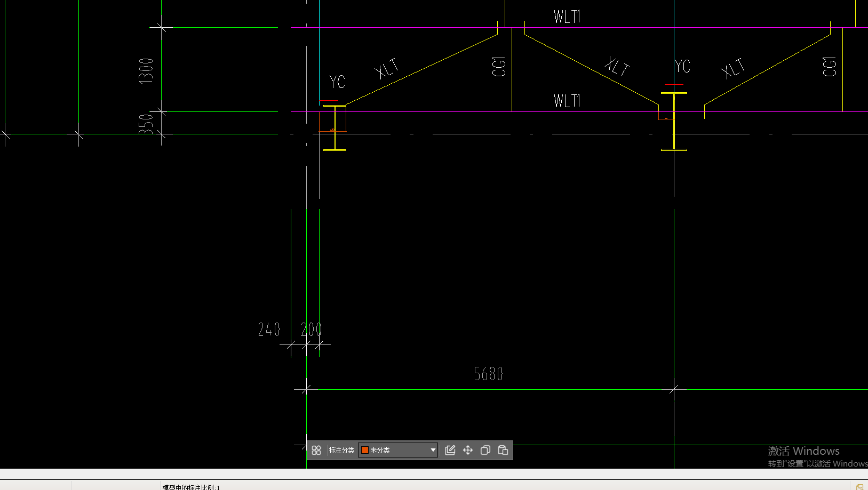
Task: Click the 标注分类 label in the toolbar
Action: 341,450
